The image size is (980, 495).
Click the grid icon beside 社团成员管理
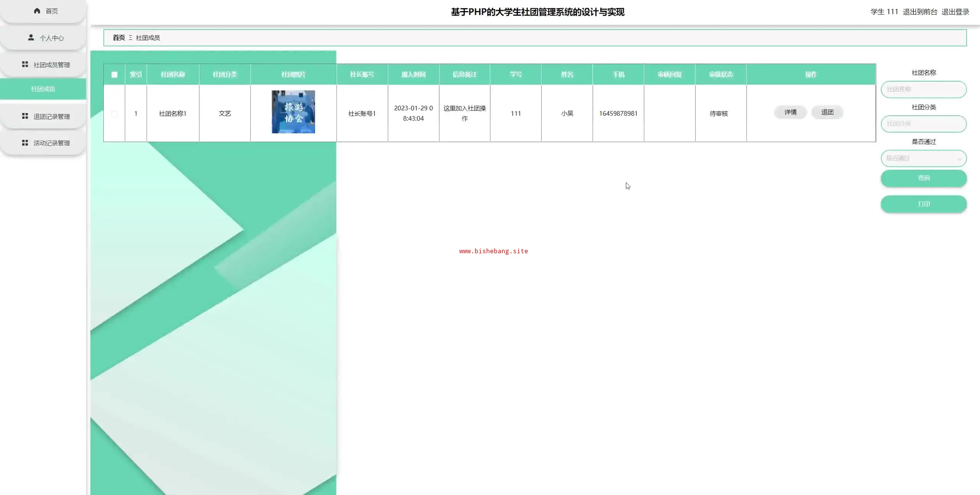point(25,64)
